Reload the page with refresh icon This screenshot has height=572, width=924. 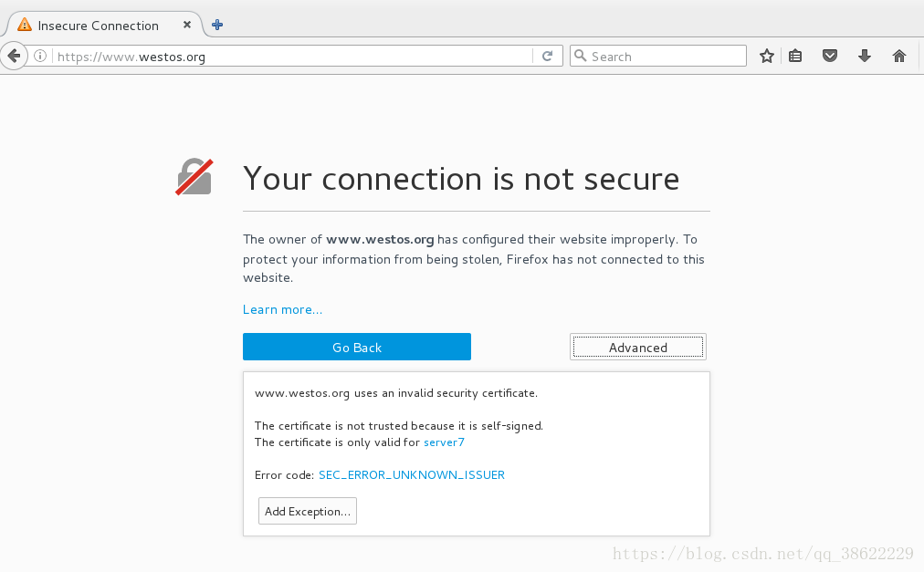click(548, 56)
